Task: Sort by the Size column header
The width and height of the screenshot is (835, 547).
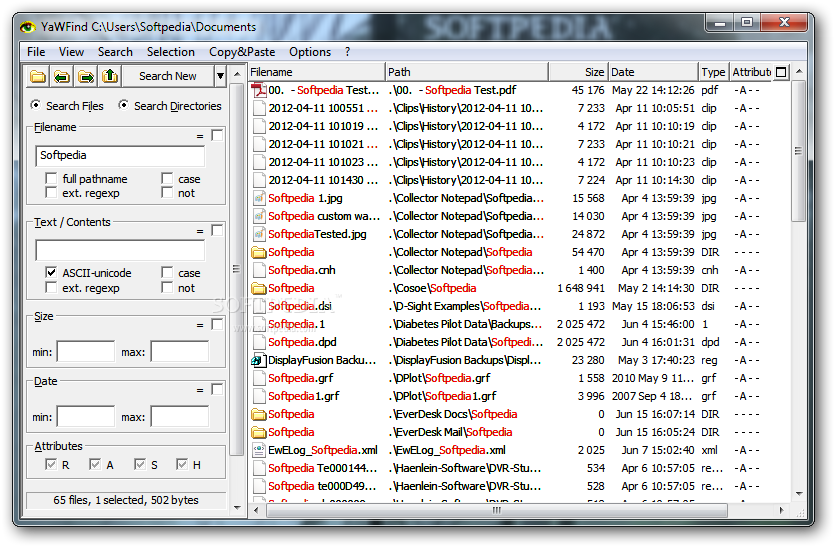Action: (x=578, y=72)
